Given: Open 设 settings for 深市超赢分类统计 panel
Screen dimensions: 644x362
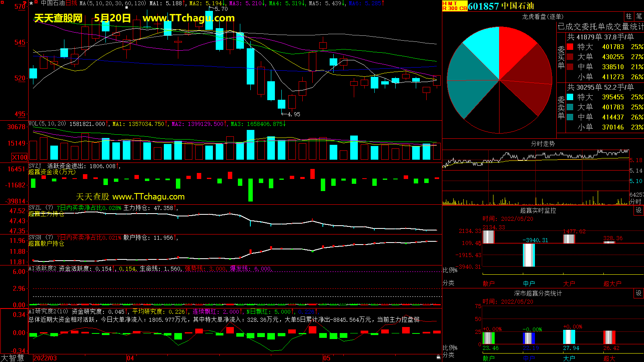Looking at the screenshot, I should point(638,293).
